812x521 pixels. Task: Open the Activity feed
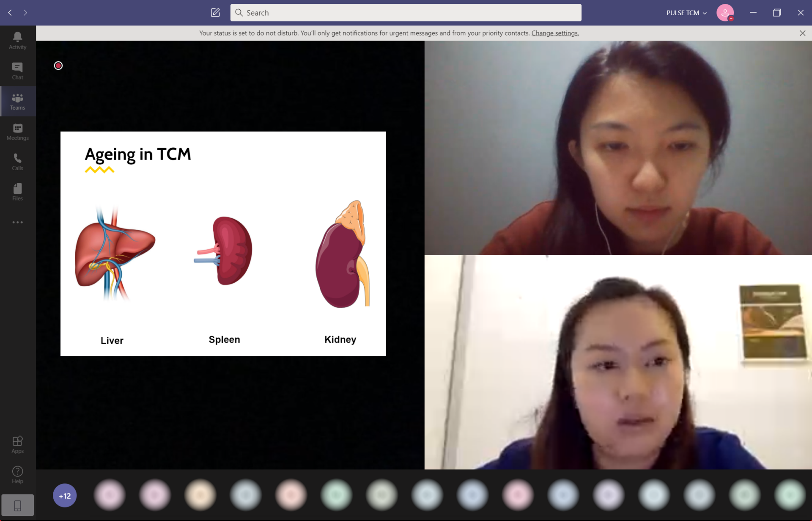click(x=17, y=41)
